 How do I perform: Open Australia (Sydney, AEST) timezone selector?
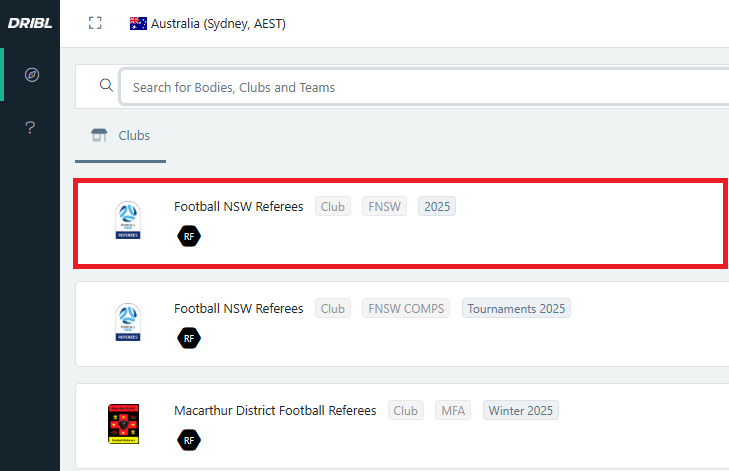coord(218,23)
